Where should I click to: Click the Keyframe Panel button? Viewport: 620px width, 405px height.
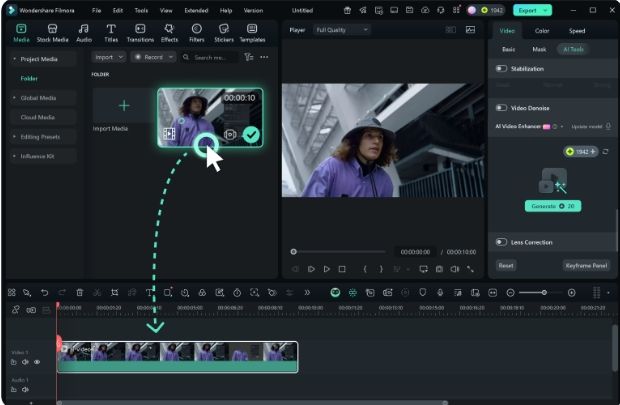(585, 266)
